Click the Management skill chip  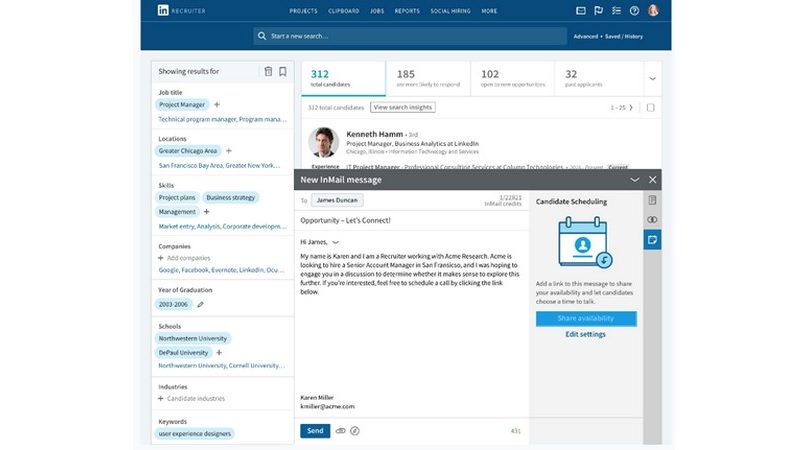(x=177, y=212)
